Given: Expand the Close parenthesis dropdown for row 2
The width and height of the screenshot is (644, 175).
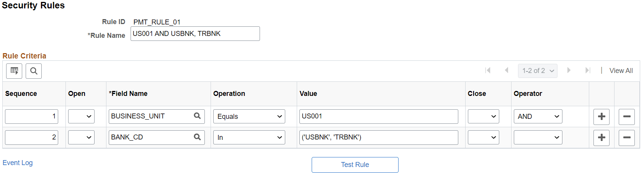Looking at the screenshot, I should pos(483,138).
